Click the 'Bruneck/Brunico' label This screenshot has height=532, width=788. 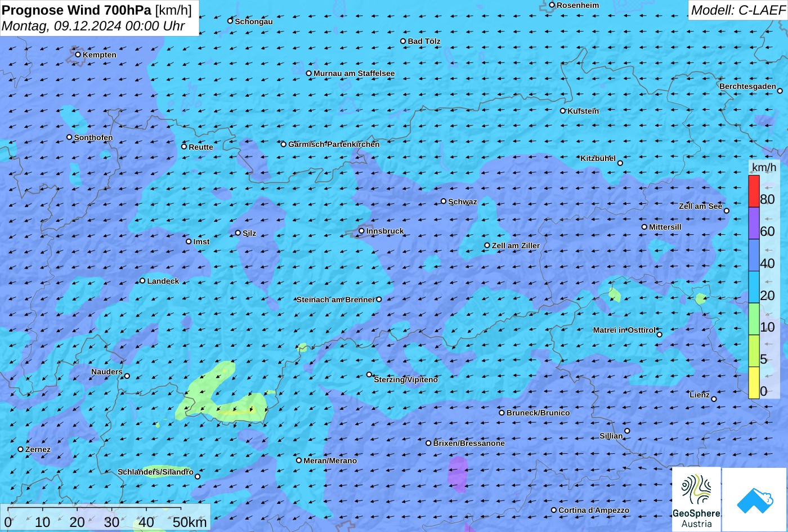(538, 413)
